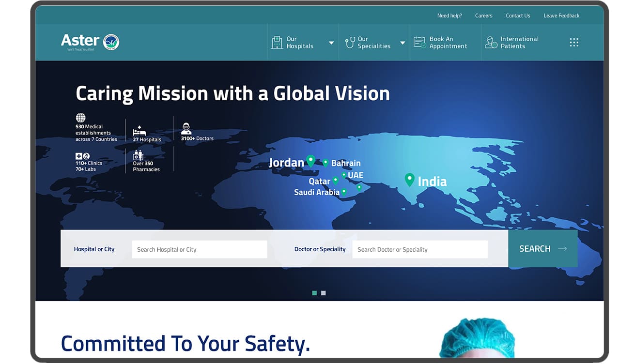Viewport: 635px width, 364px height.
Task: Click the Bahrain label on map
Action: [346, 164]
